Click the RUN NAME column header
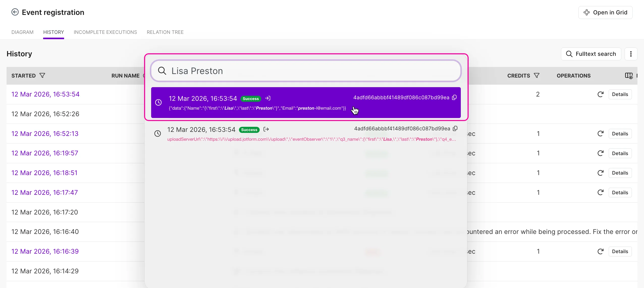Screen dimensions: 644x288 [x=125, y=76]
